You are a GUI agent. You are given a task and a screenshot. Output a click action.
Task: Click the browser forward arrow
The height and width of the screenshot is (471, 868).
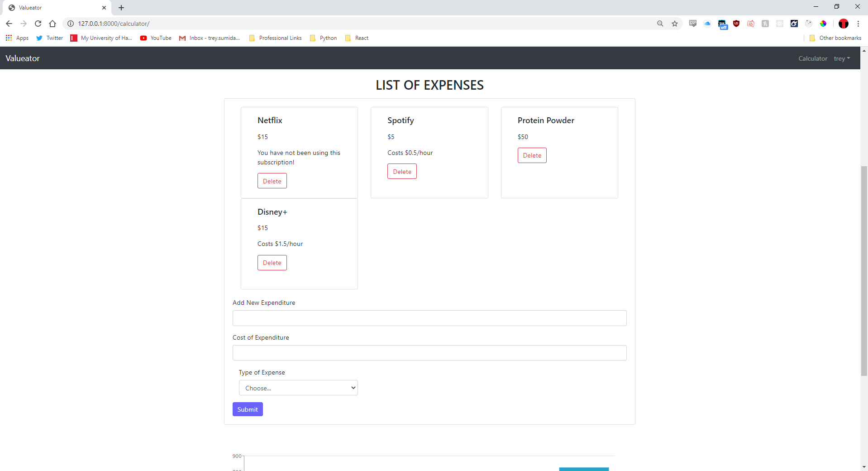click(24, 24)
